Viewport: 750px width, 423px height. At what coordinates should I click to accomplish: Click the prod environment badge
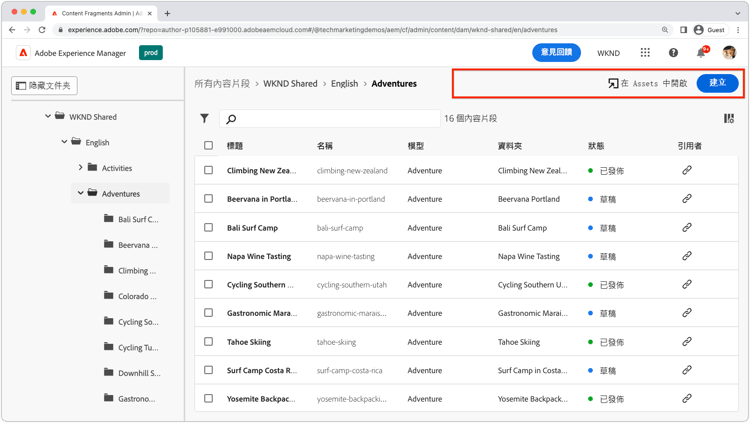pos(151,53)
